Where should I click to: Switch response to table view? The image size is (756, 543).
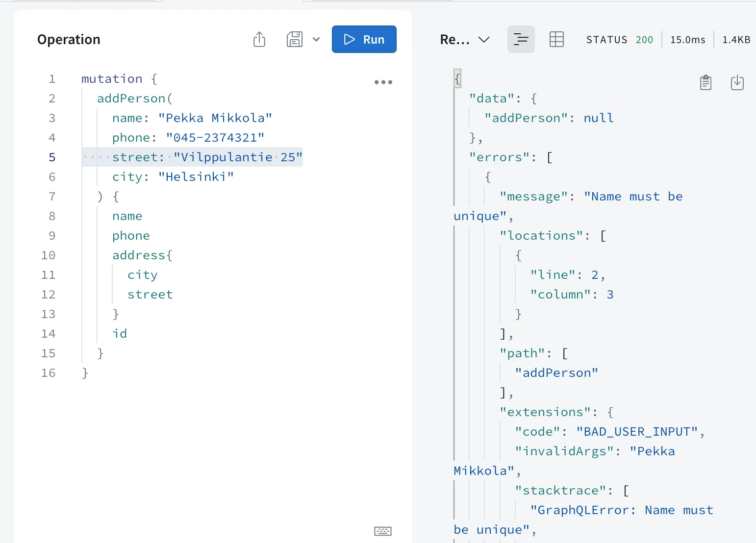(556, 39)
